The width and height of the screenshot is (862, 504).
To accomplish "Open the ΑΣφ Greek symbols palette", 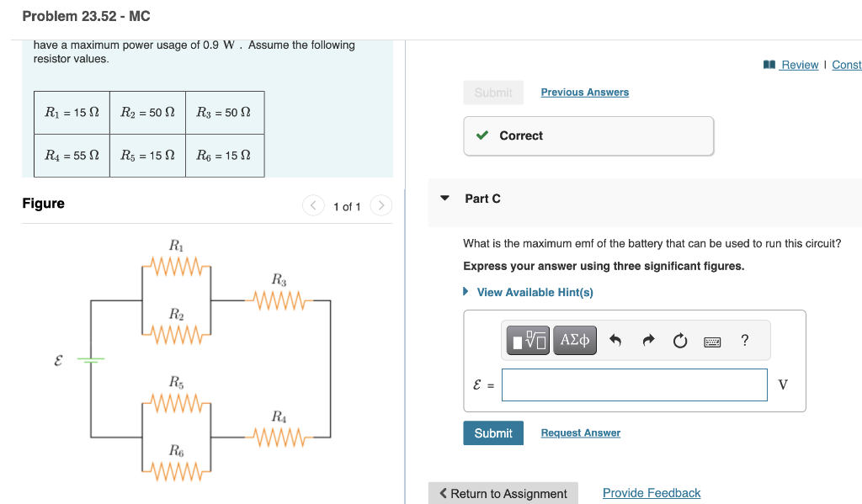I will 574,340.
